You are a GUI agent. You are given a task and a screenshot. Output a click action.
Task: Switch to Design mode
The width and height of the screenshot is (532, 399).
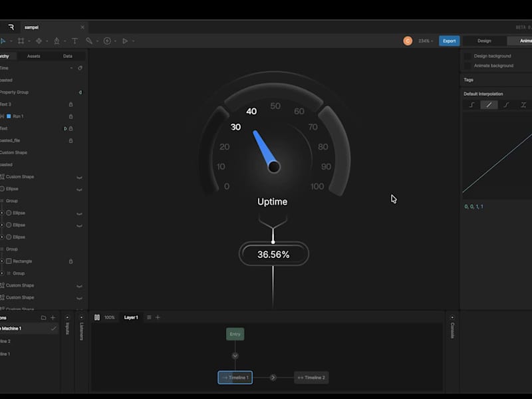tap(483, 41)
